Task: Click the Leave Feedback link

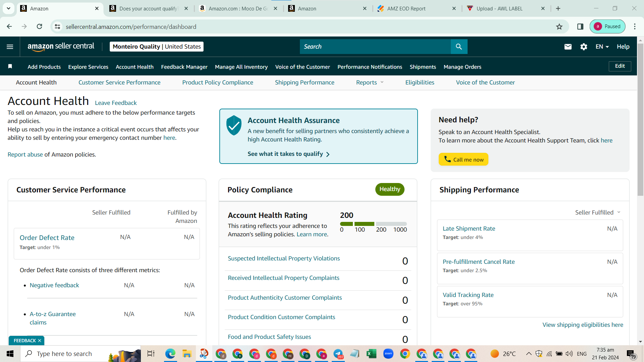Action: pos(116,103)
